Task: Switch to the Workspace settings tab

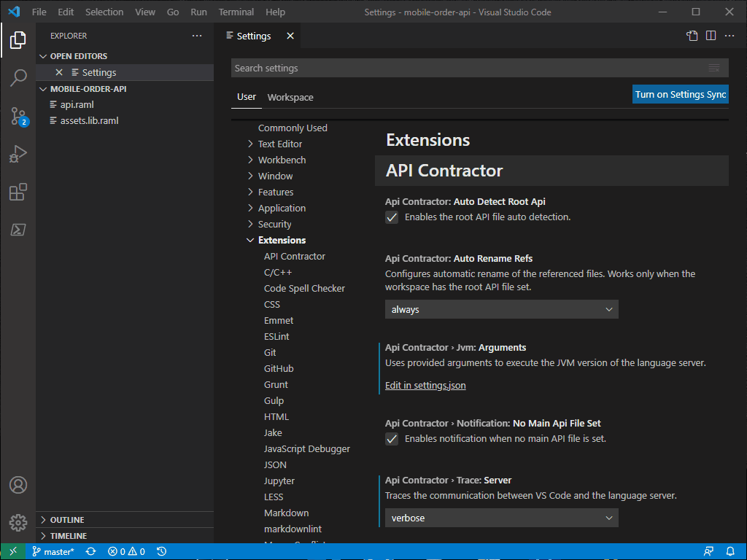Action: 290,97
